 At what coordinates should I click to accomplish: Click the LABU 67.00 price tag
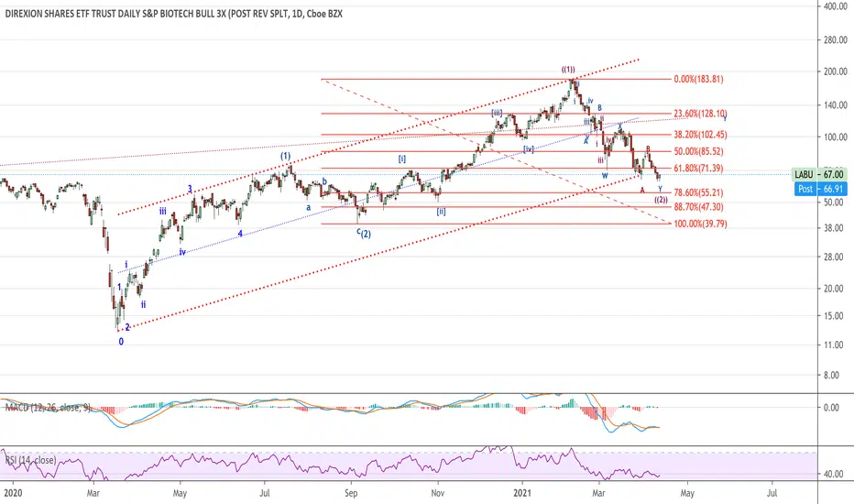click(819, 174)
